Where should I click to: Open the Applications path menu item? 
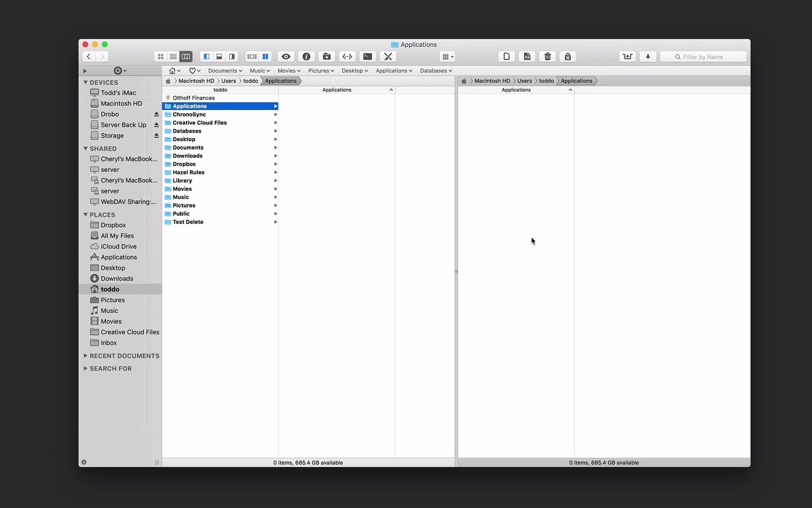click(394, 71)
